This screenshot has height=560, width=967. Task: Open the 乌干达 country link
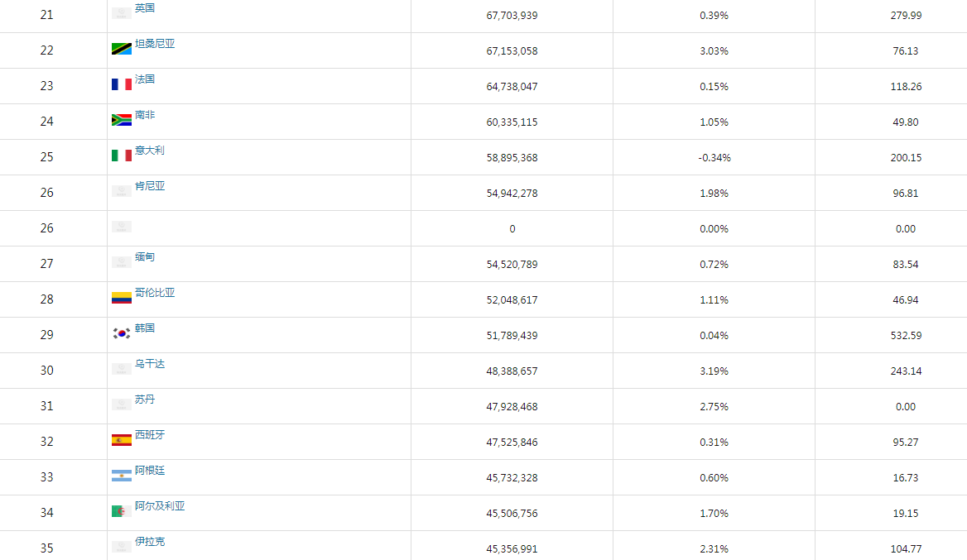point(150,364)
